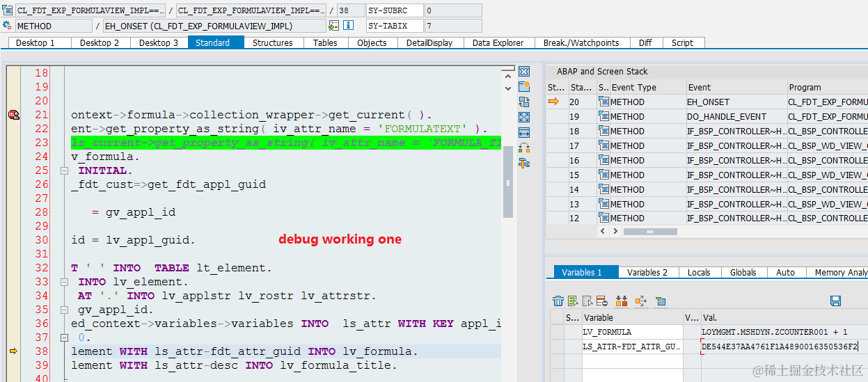Click the headset services icon beside the editor
The height and width of the screenshot is (382, 868).
pos(524,148)
